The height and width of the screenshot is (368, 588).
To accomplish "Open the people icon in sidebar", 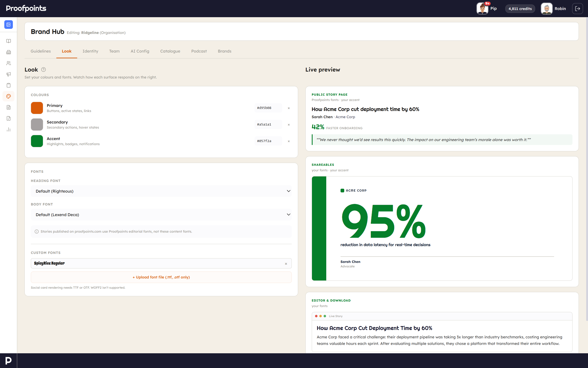I will pyautogui.click(x=9, y=63).
